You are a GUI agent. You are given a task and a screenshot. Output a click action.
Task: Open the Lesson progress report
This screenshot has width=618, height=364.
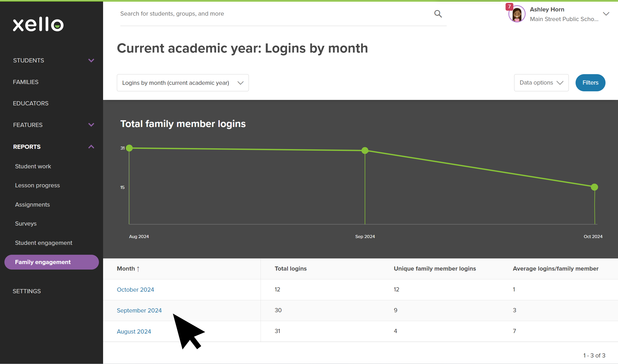click(37, 185)
